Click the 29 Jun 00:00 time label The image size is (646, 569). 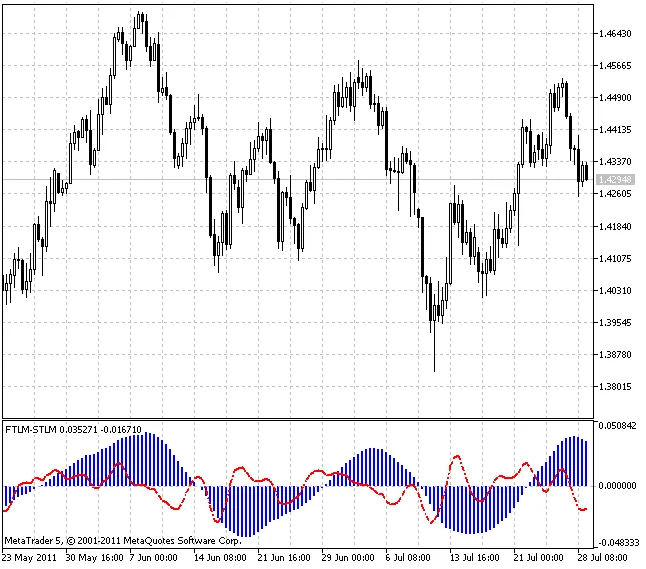tap(348, 558)
